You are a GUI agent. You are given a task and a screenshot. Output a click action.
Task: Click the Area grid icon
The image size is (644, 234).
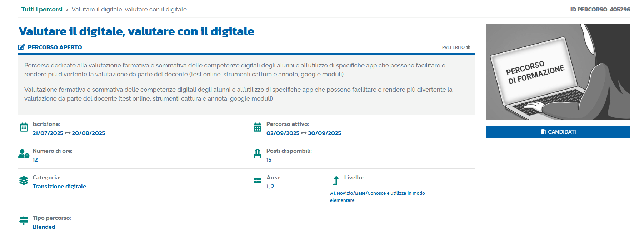258,180
